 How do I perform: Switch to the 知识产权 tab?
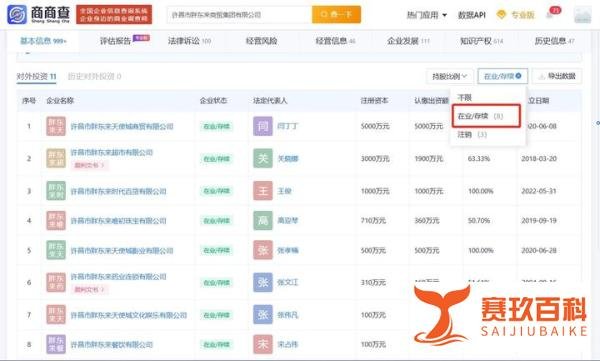pyautogui.click(x=481, y=41)
